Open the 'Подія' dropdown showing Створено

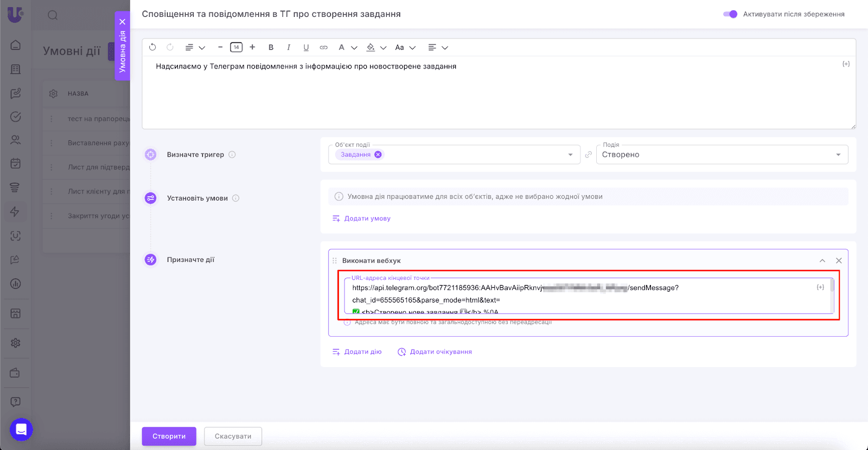(x=722, y=155)
